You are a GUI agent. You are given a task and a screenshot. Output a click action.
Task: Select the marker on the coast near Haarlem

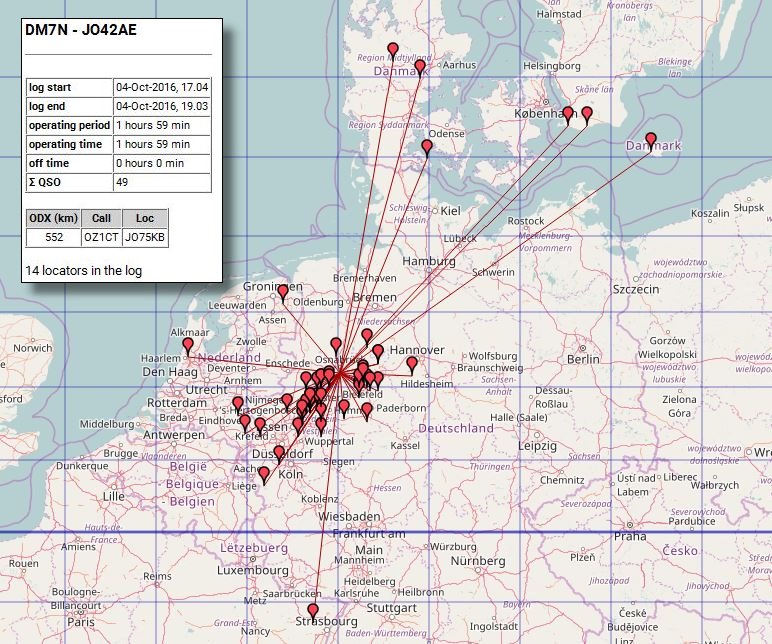pos(188,345)
